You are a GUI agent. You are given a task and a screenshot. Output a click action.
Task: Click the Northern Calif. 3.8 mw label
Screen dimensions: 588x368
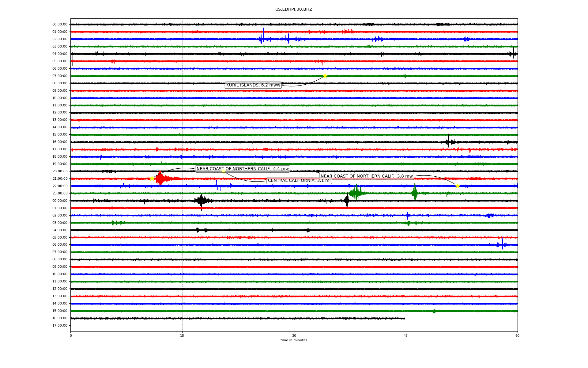pos(367,176)
